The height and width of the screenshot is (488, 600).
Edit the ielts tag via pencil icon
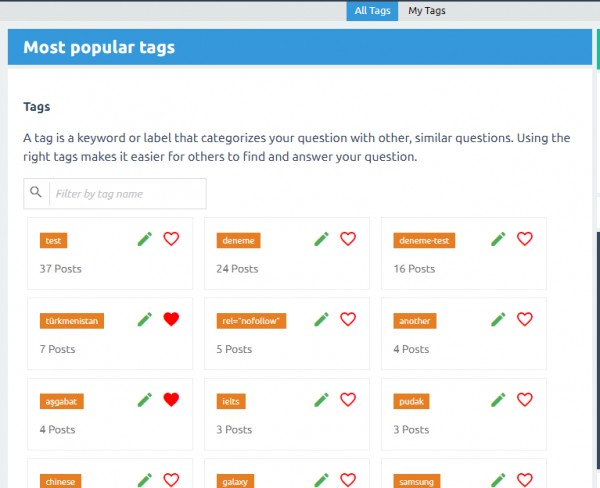[321, 399]
